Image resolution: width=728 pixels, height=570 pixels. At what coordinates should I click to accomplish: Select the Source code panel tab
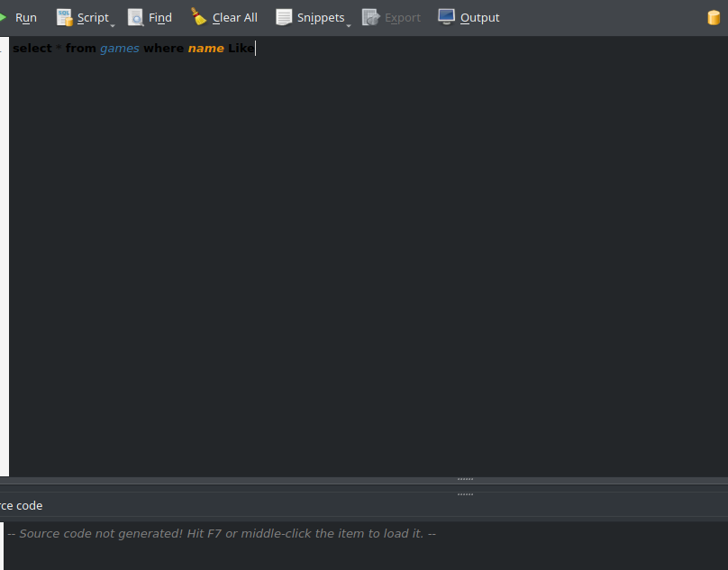click(21, 505)
